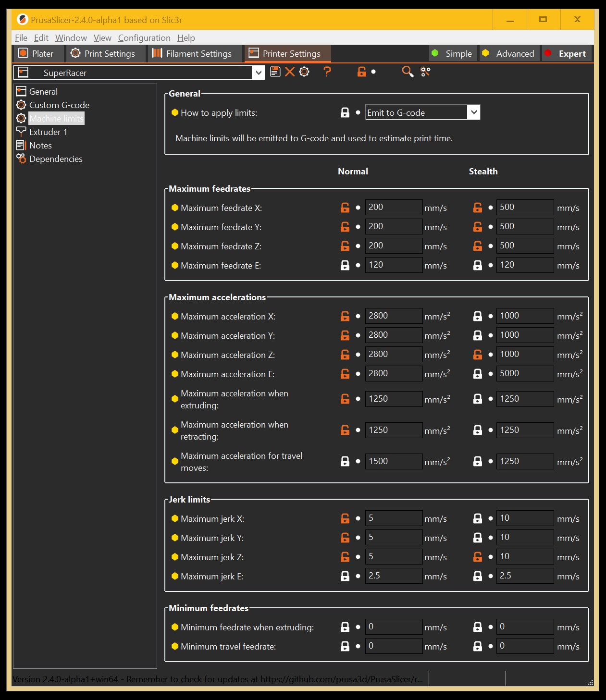Edit Normal Maximum feedrate X value field

pos(394,207)
